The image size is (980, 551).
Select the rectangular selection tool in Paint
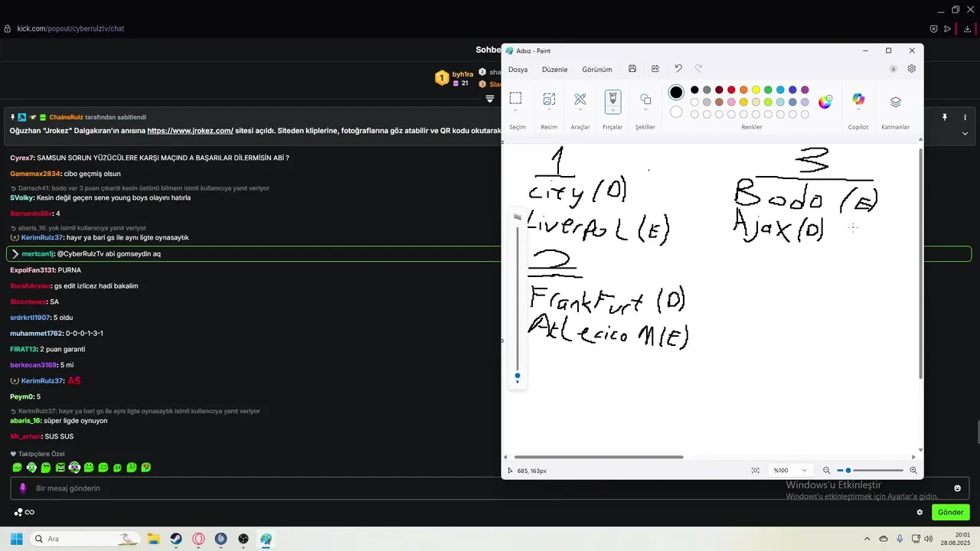click(x=515, y=98)
